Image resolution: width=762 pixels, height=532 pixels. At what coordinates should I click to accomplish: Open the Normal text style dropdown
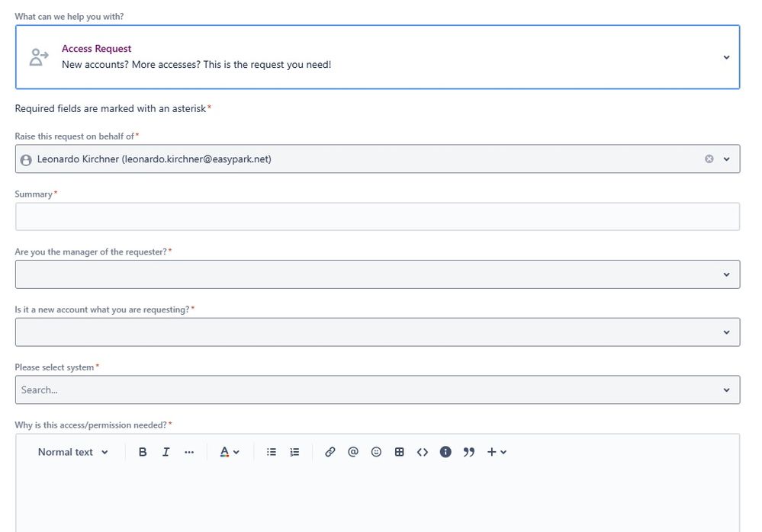click(73, 452)
